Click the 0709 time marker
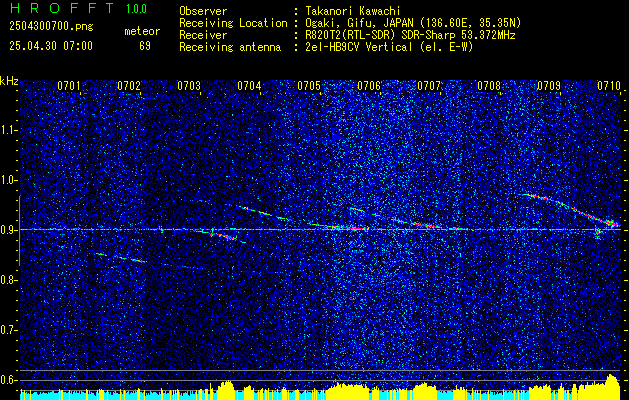The height and width of the screenshot is (400, 629). tap(548, 85)
